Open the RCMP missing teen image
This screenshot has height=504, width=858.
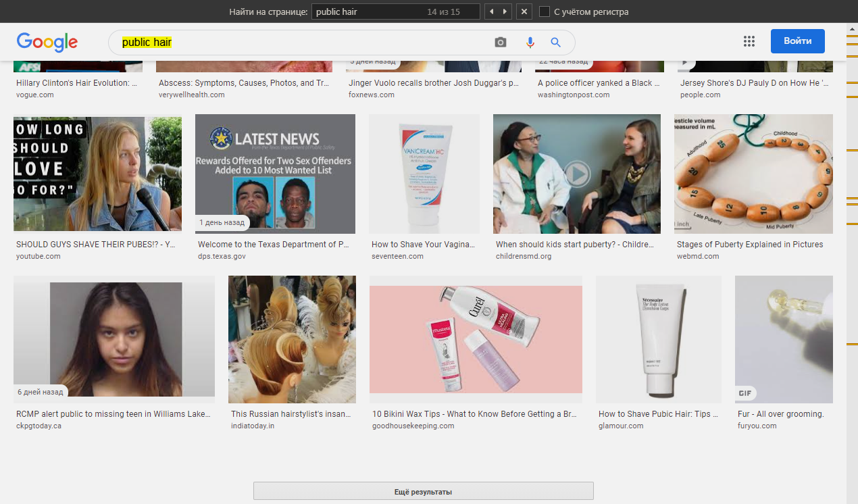(x=114, y=339)
